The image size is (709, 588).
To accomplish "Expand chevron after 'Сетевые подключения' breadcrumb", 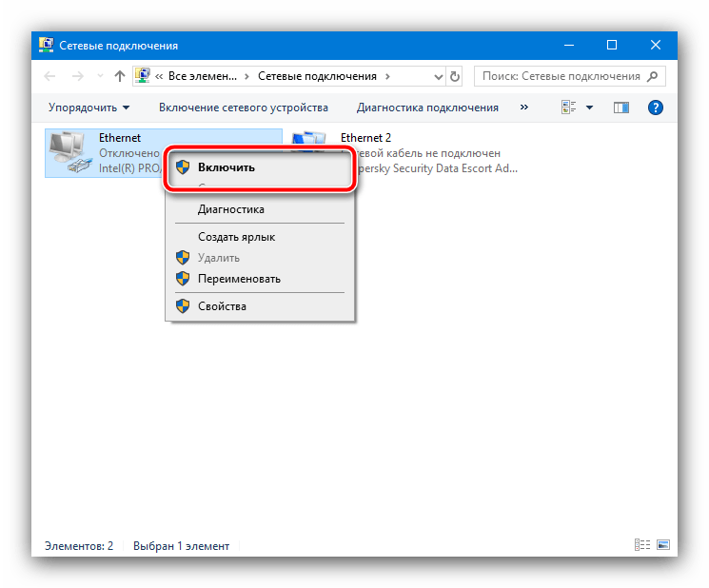I will point(387,76).
